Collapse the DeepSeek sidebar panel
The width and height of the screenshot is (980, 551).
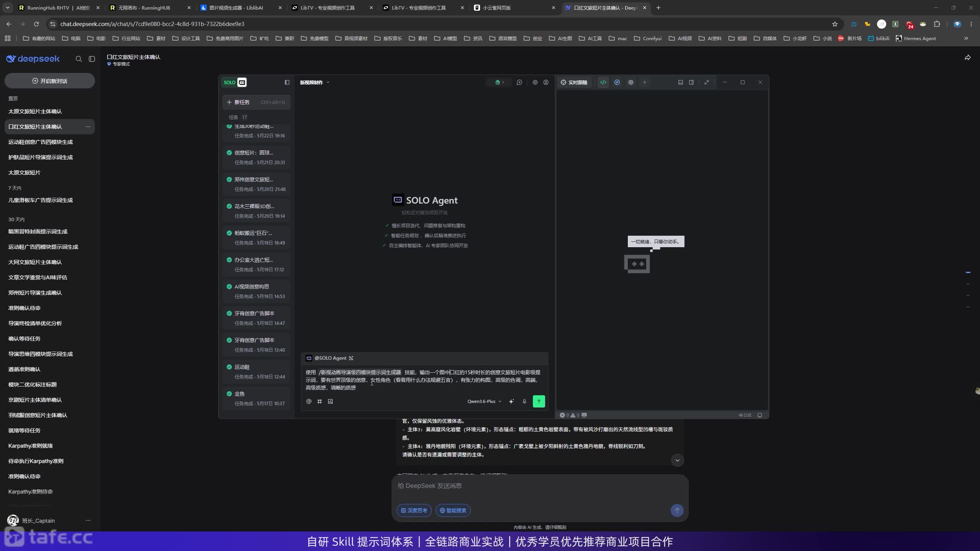[92, 59]
